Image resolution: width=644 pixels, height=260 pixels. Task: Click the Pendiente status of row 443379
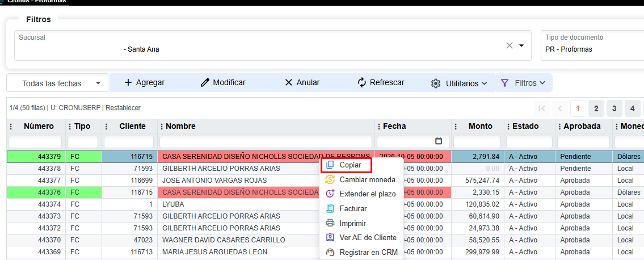tap(583, 157)
